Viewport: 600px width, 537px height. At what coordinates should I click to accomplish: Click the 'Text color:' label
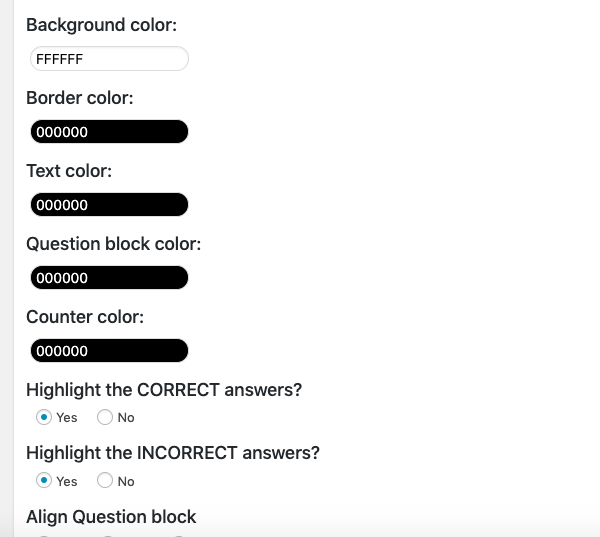[69, 171]
